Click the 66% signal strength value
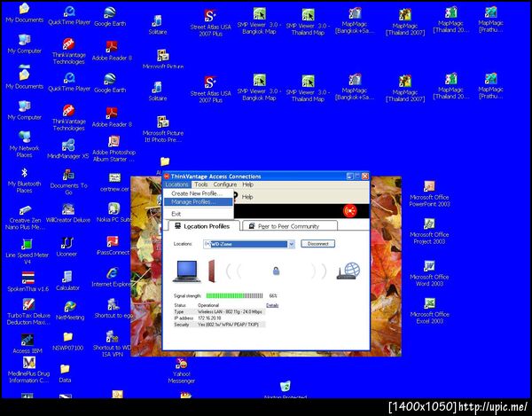Screen dimensions: 532x416 [x=273, y=296]
